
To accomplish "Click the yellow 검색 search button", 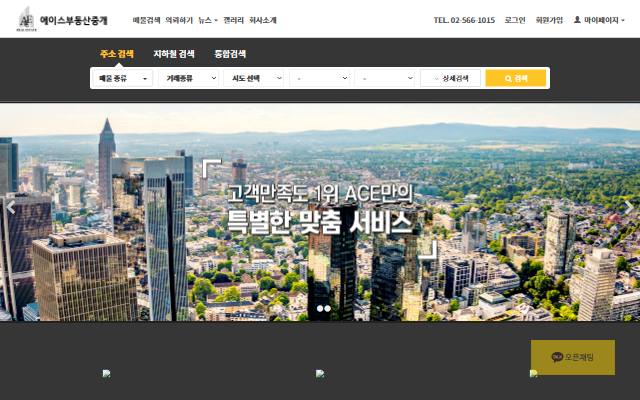I will pos(516,78).
